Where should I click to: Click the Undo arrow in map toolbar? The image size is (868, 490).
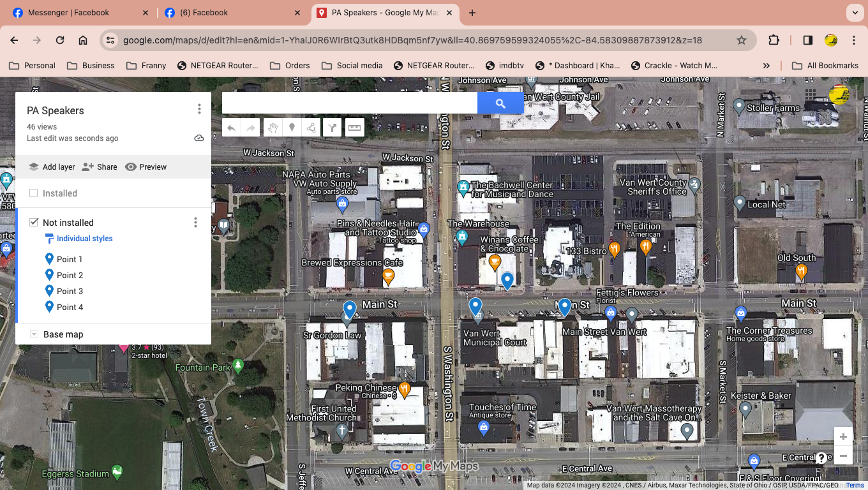[x=231, y=128]
